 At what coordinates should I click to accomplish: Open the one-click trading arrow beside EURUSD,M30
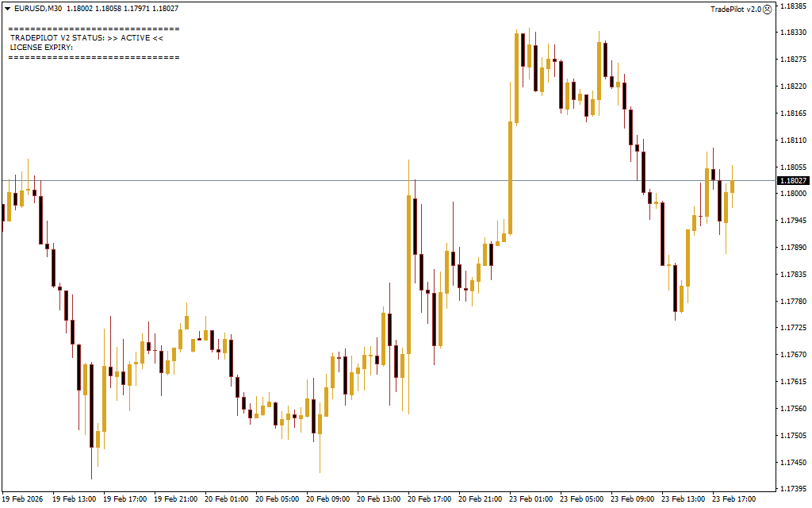coord(6,9)
